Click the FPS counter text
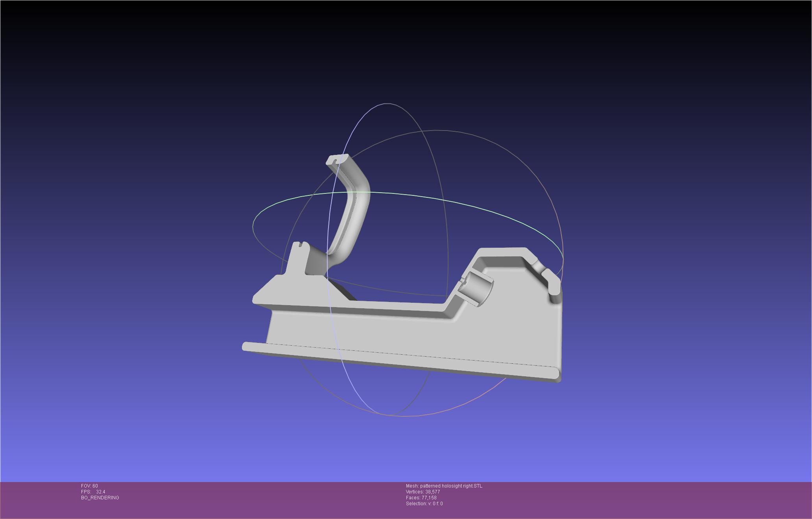This screenshot has width=812, height=519. (93, 492)
